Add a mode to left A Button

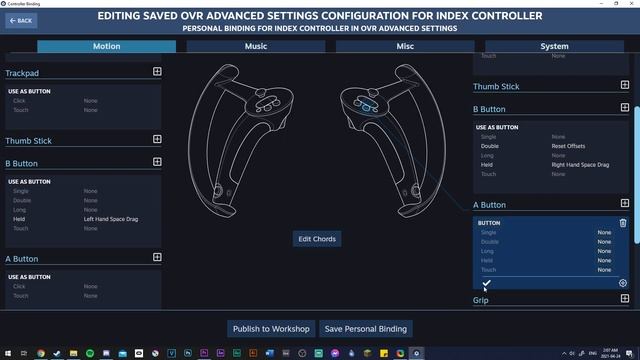click(157, 257)
